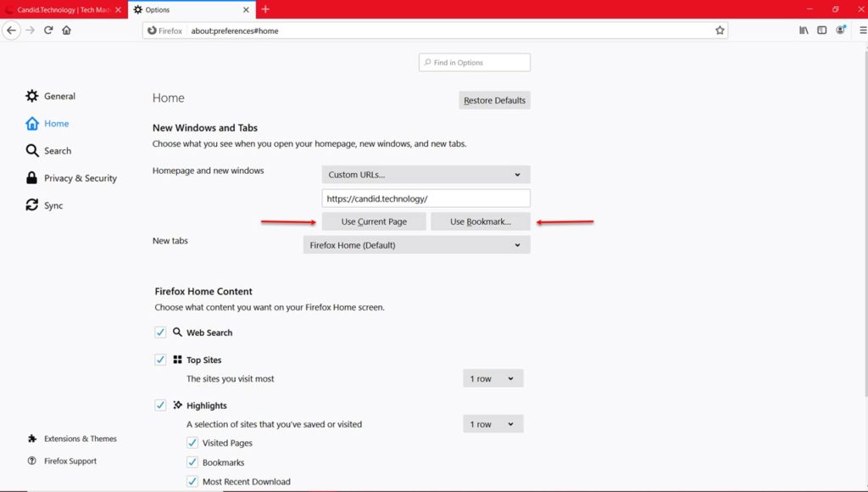Open the homepage via the toolbar house icon
868x492 pixels.
[x=66, y=31]
